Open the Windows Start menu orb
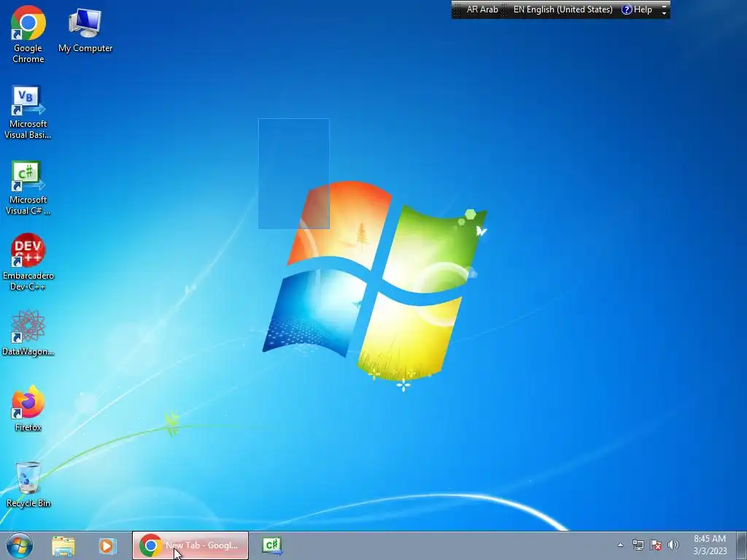 [x=20, y=545]
